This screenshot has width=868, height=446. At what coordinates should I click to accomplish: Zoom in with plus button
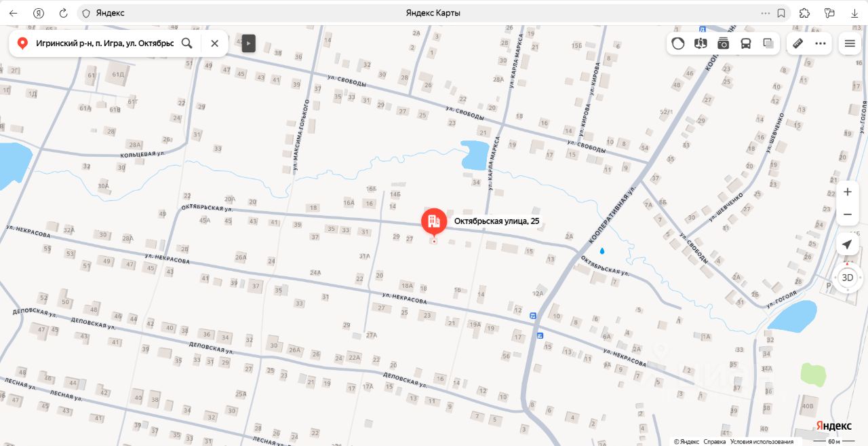tap(848, 192)
